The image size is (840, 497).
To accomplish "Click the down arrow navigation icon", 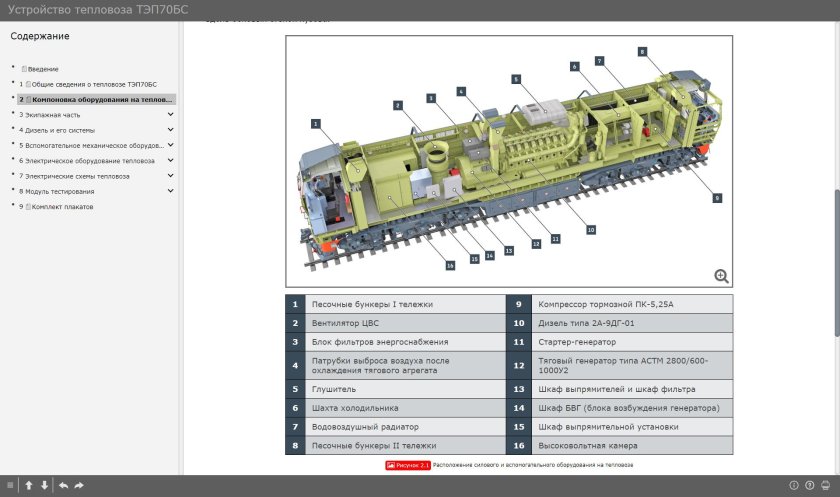I will tap(44, 485).
